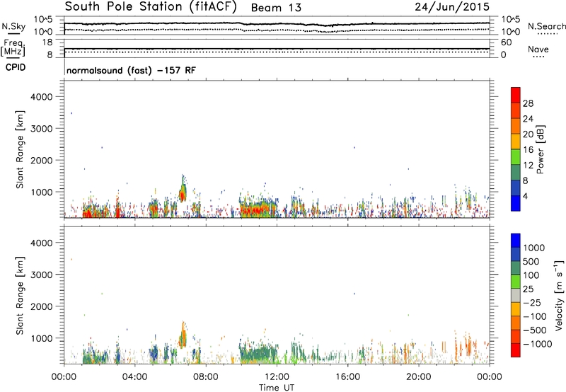
Task: Click the "12:00" time tick label
Action: pos(277,377)
